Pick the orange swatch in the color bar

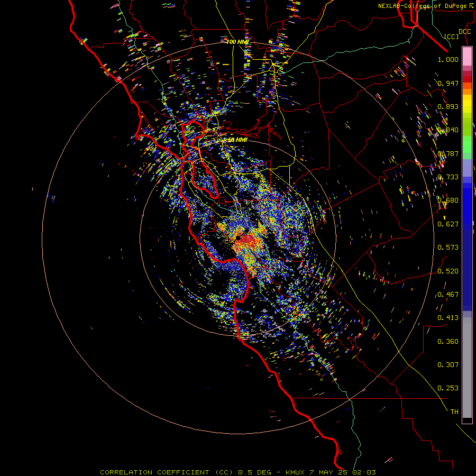[467, 91]
